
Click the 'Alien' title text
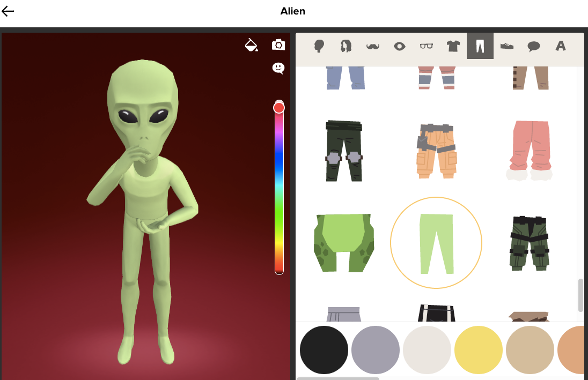point(293,11)
